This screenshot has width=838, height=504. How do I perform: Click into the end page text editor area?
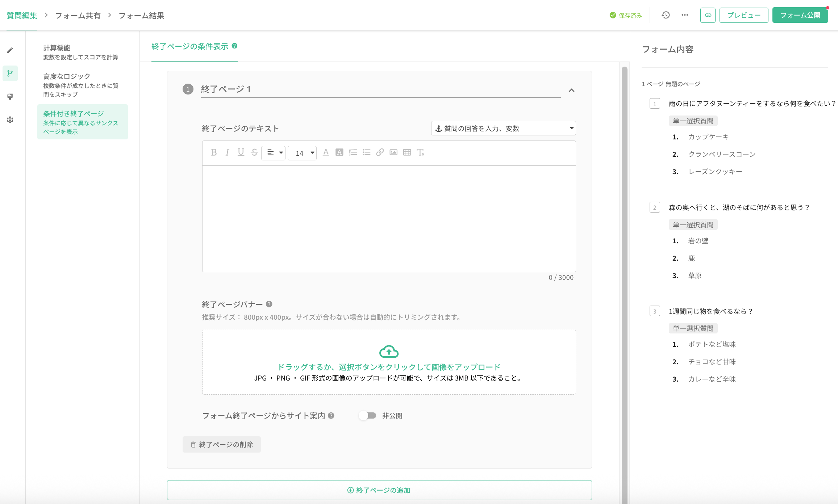tap(389, 219)
